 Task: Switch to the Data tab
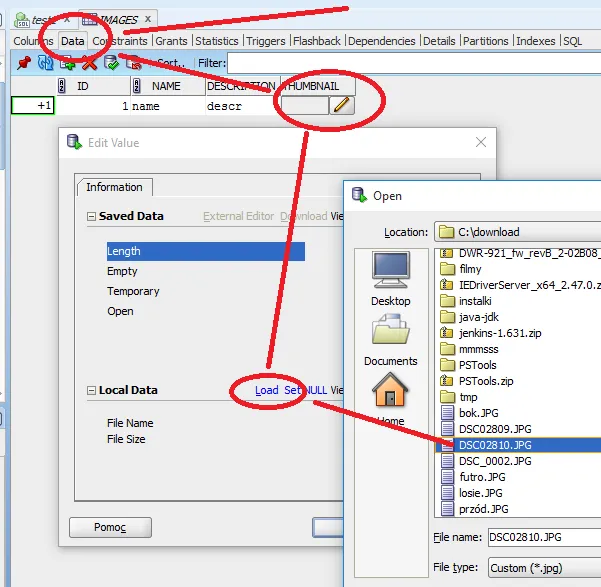point(72,41)
